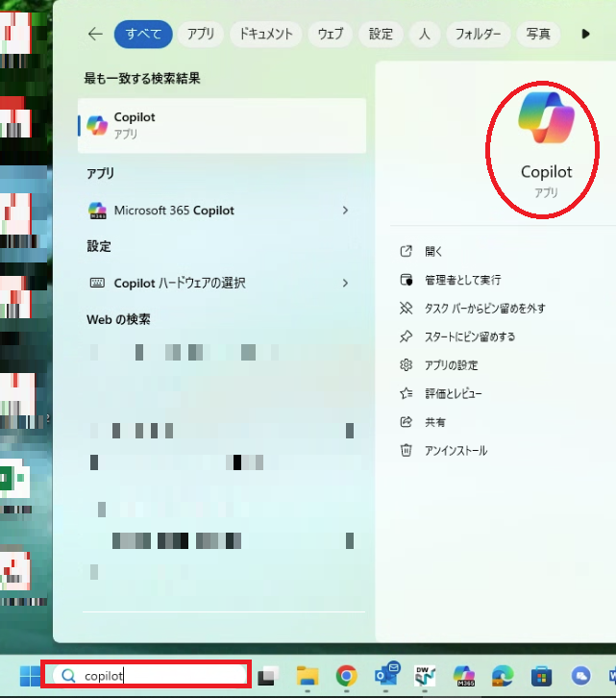Select the すべて filter tab
The height and width of the screenshot is (698, 616).
tap(143, 34)
